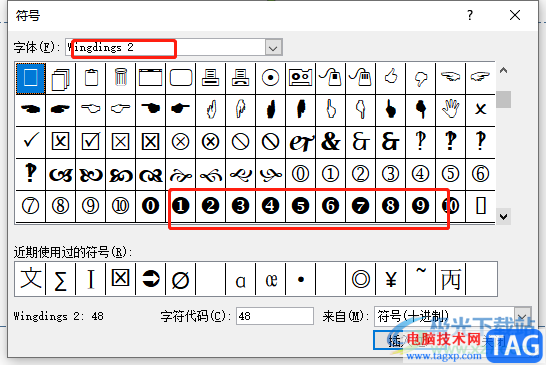Select the black filled circled 8 symbol
The width and height of the screenshot is (546, 365).
391,206
